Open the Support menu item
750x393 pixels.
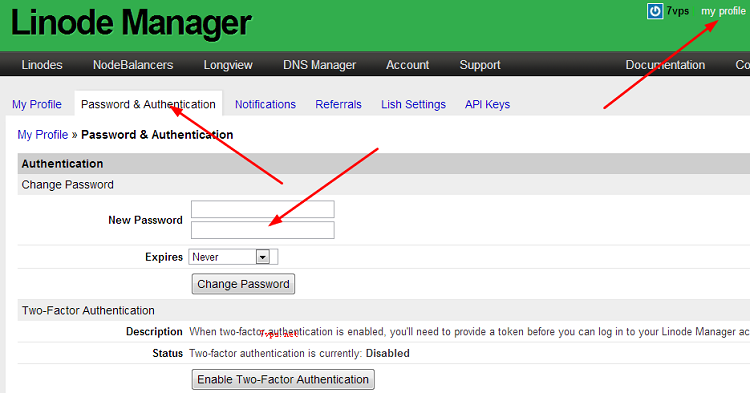(x=480, y=65)
